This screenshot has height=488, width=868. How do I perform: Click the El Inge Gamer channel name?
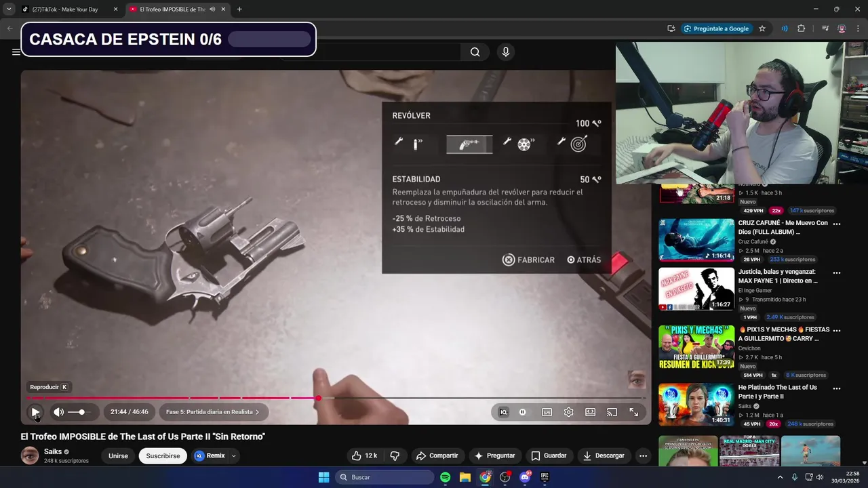click(x=755, y=290)
